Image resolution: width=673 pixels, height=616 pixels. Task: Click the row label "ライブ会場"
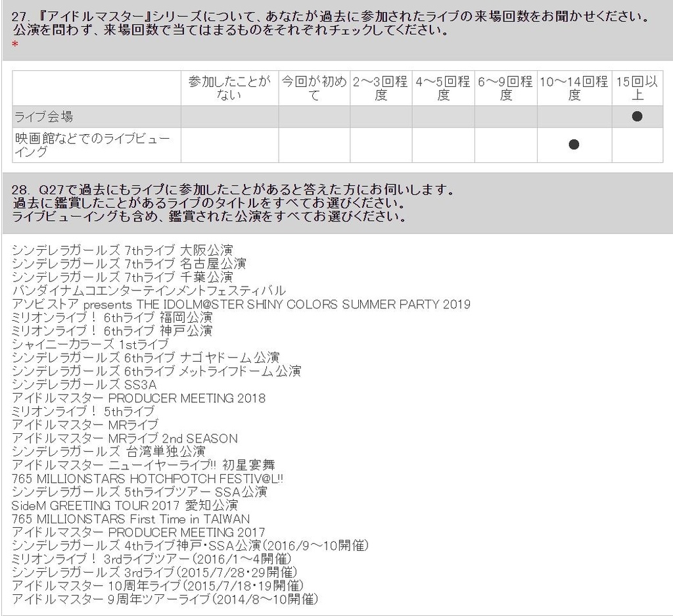44,116
